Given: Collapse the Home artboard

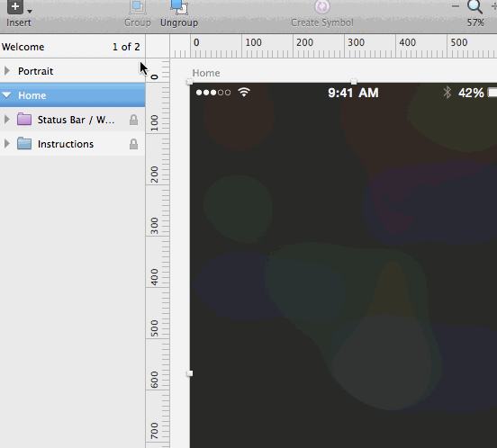Looking at the screenshot, I should (x=7, y=95).
